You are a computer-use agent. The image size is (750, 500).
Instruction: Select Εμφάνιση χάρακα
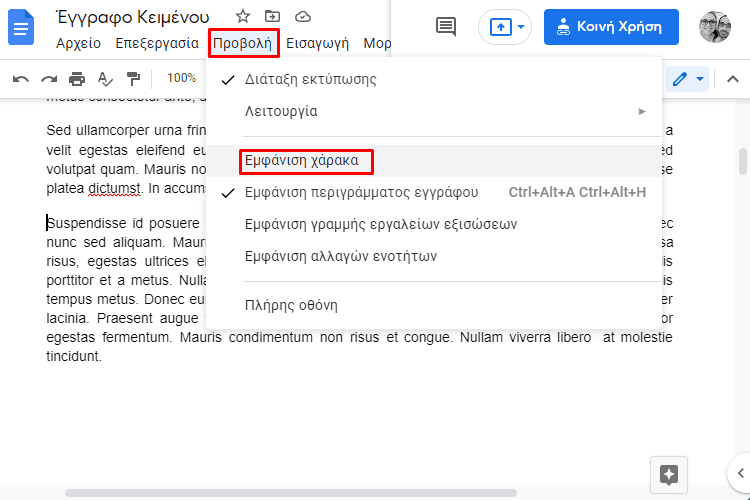point(434,161)
